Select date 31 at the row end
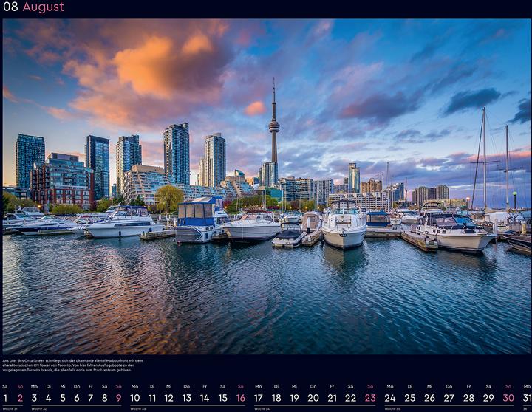Screen dimensions: 532x412 [x=526, y=398]
